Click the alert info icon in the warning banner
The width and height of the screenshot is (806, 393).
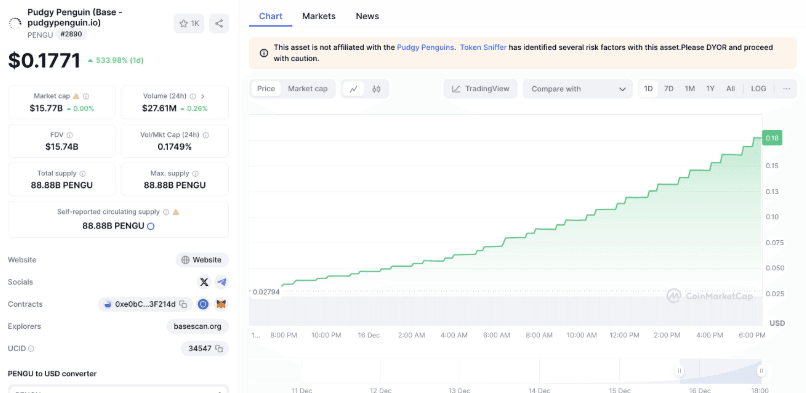click(x=264, y=52)
